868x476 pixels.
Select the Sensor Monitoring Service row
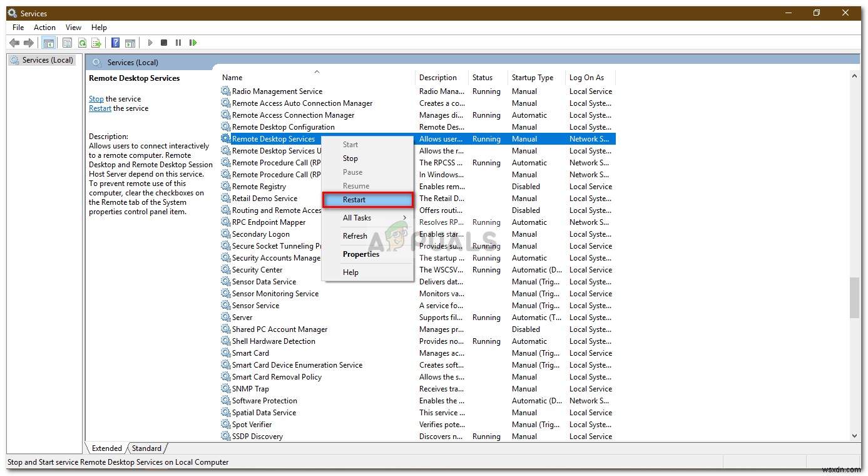click(x=418, y=294)
